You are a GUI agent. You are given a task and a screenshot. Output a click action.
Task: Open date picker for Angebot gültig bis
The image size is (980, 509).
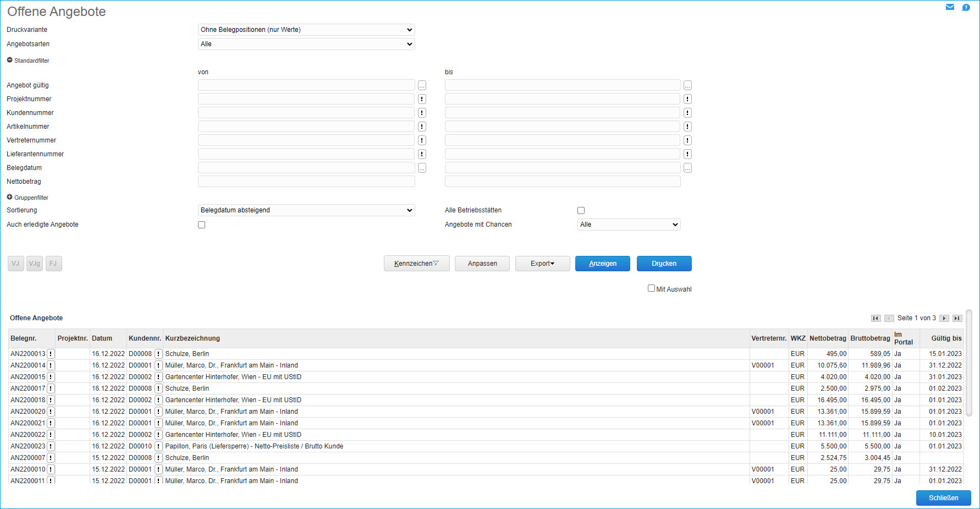[x=687, y=85]
